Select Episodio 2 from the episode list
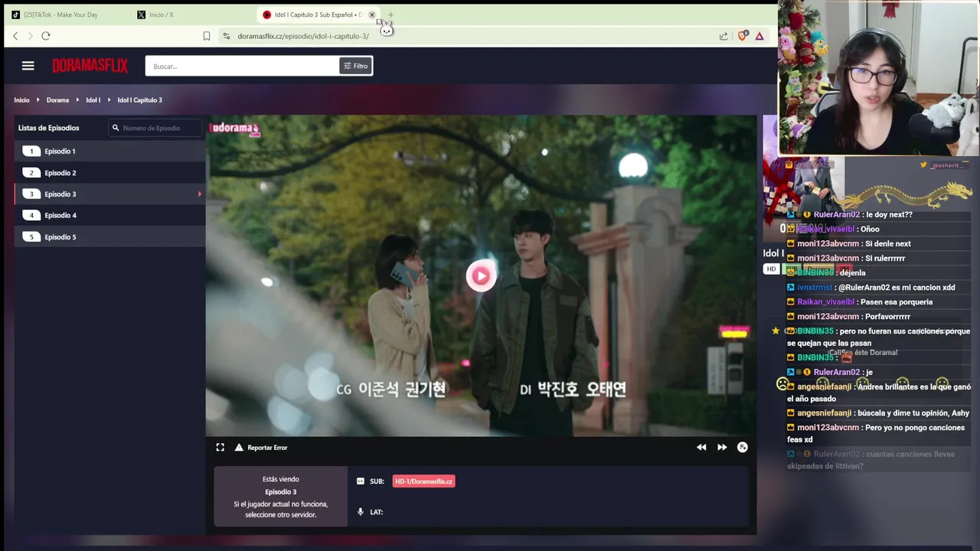 [111, 173]
